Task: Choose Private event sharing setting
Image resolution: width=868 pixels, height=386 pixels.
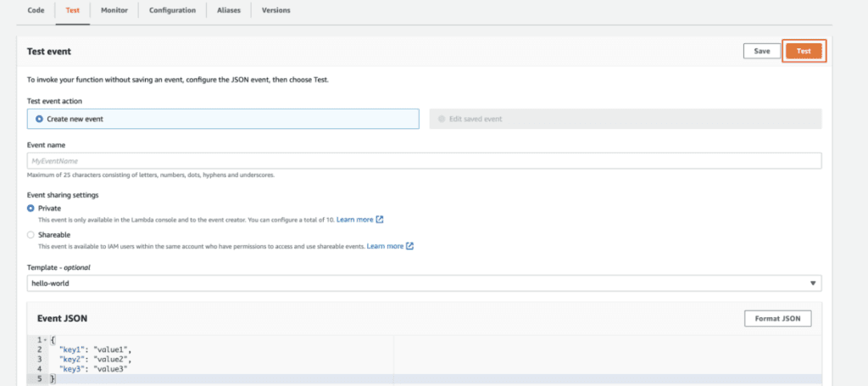Action: pos(31,208)
